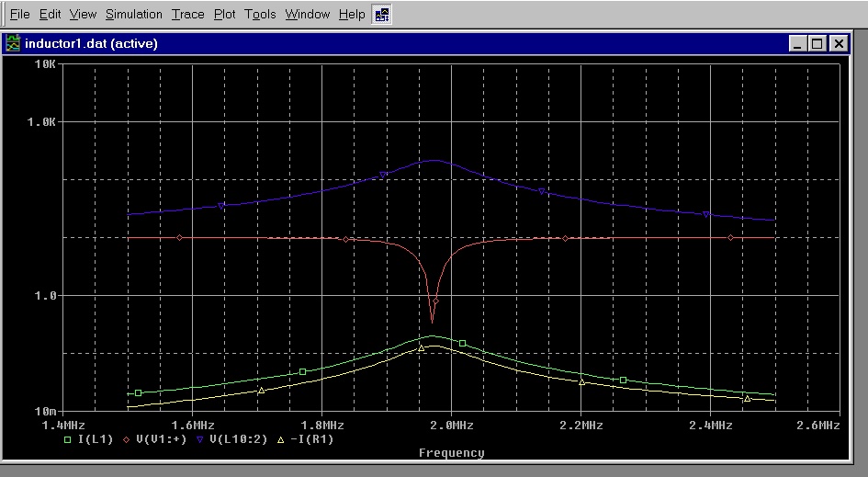868x477 pixels.
Task: Click the yellow triangle marker for -I(R1)
Action: click(280, 439)
